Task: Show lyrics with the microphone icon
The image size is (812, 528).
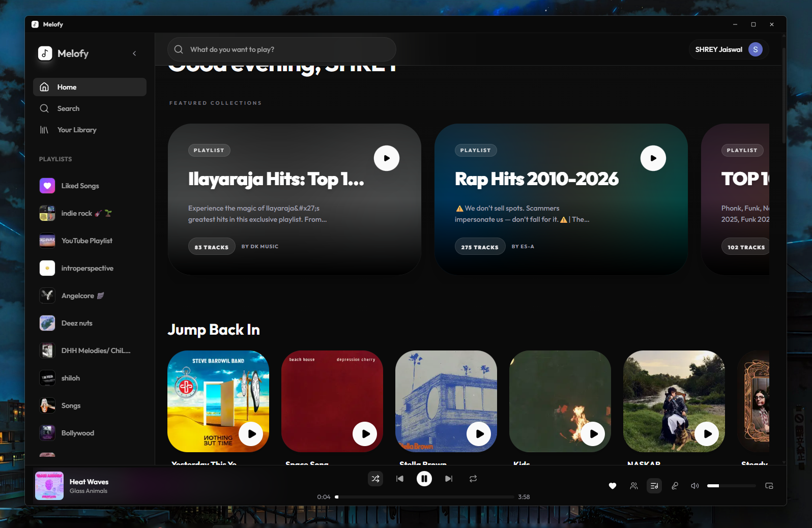Action: click(x=675, y=486)
